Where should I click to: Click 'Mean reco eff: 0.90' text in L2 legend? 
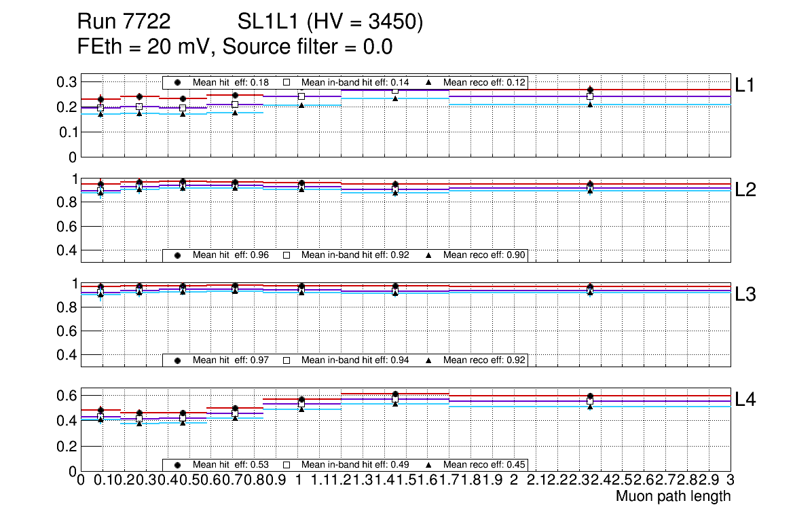point(483,255)
